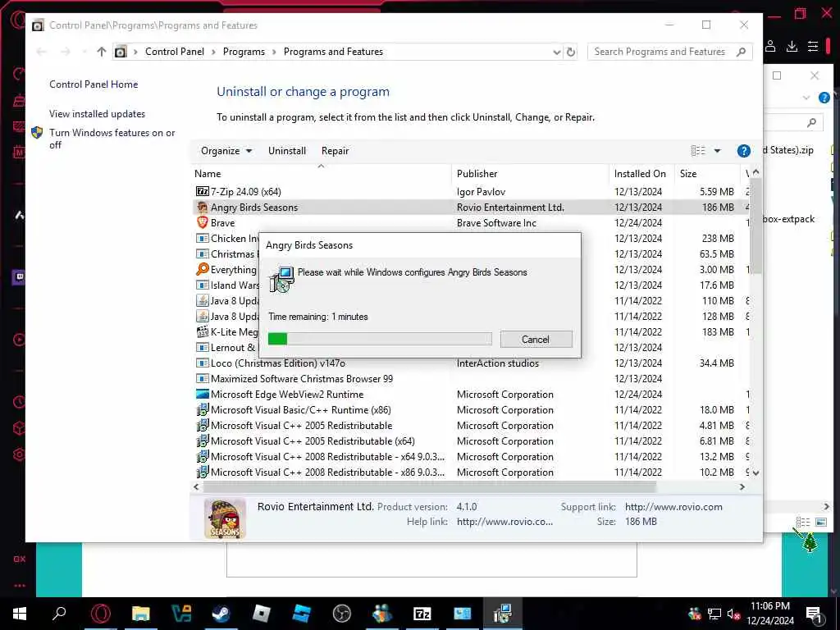The height and width of the screenshot is (630, 840).
Task: Open Windows Start menu
Action: coord(20,613)
